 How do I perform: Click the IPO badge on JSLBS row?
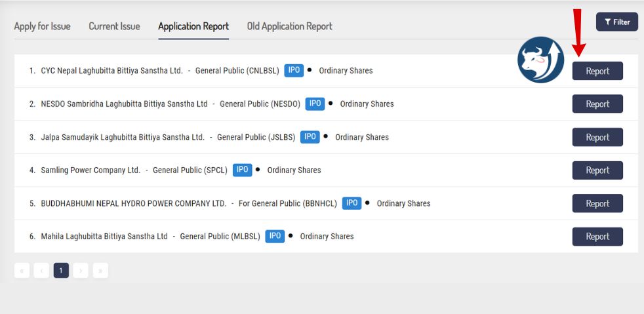pos(310,137)
